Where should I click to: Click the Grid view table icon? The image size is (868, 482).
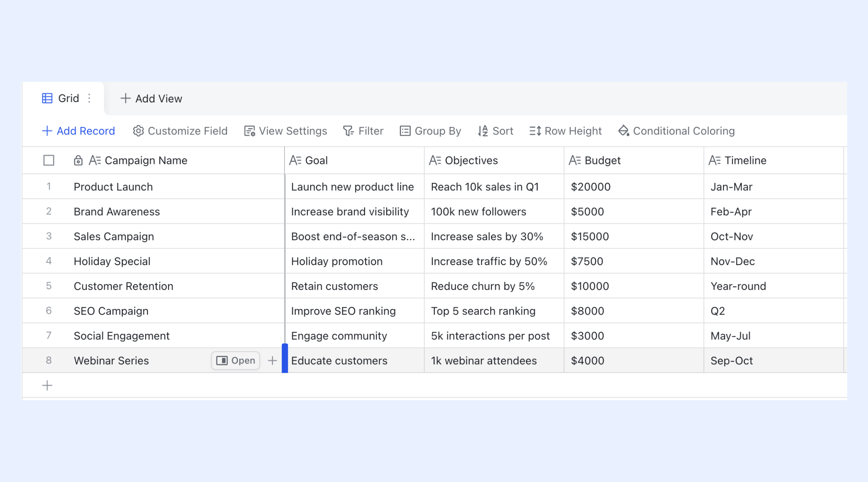click(x=47, y=98)
